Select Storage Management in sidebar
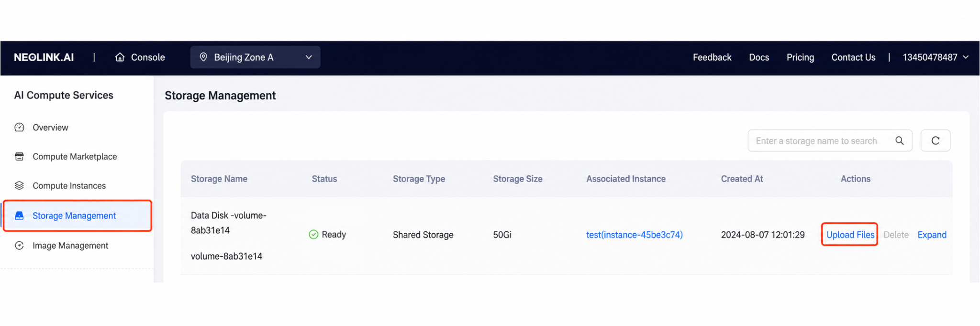 pos(78,216)
